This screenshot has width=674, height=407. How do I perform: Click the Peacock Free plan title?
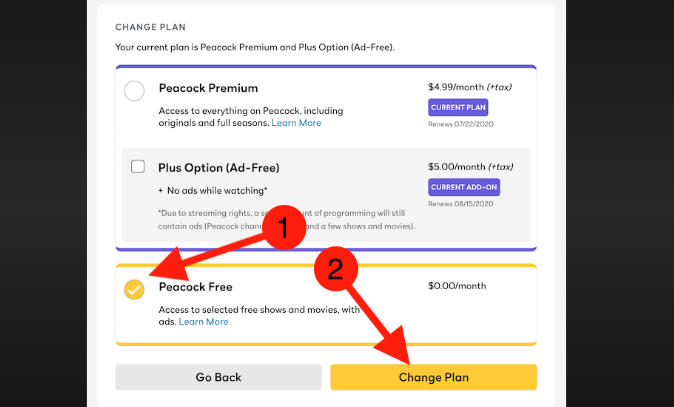(x=195, y=287)
